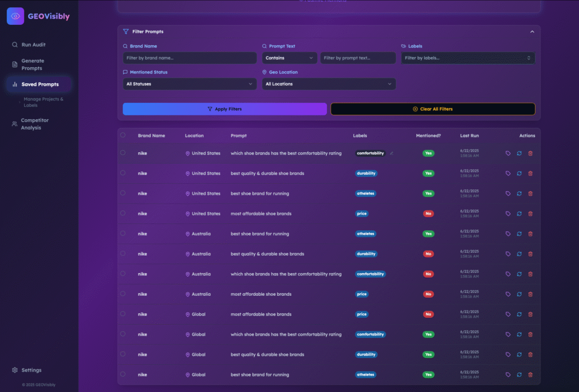Click the atheletes label in United States row

pyautogui.click(x=366, y=193)
